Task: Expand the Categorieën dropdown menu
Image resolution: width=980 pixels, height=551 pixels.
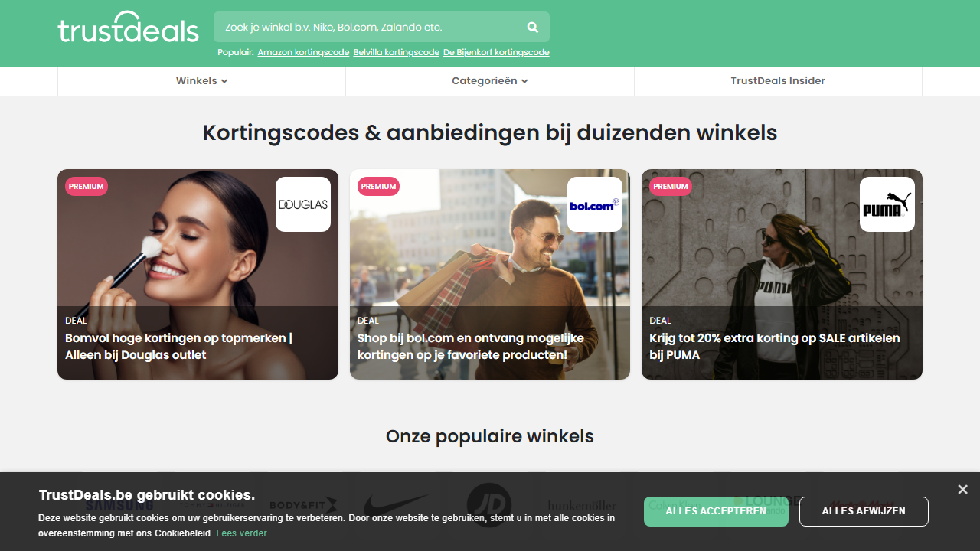Action: (x=490, y=81)
